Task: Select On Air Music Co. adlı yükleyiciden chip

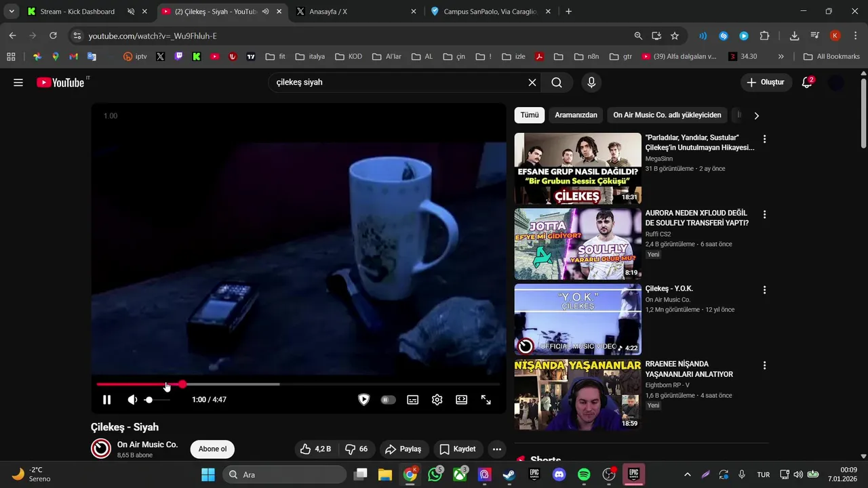Action: tap(667, 115)
